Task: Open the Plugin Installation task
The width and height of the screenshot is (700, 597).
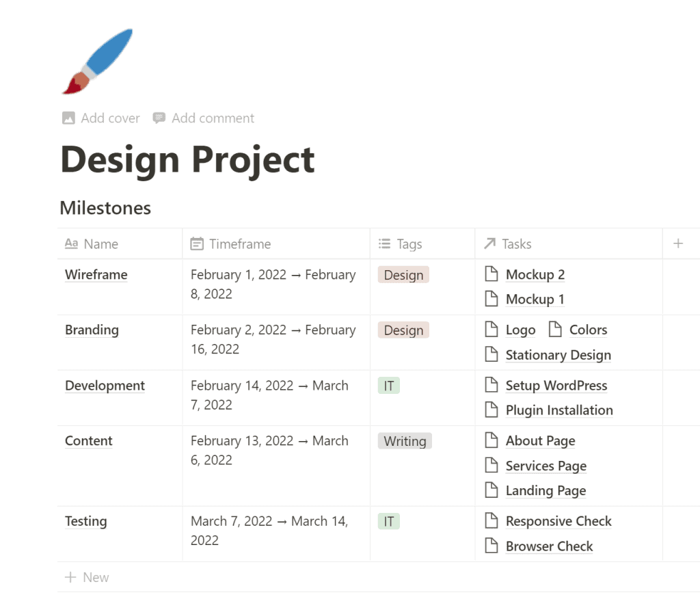Action: point(558,410)
